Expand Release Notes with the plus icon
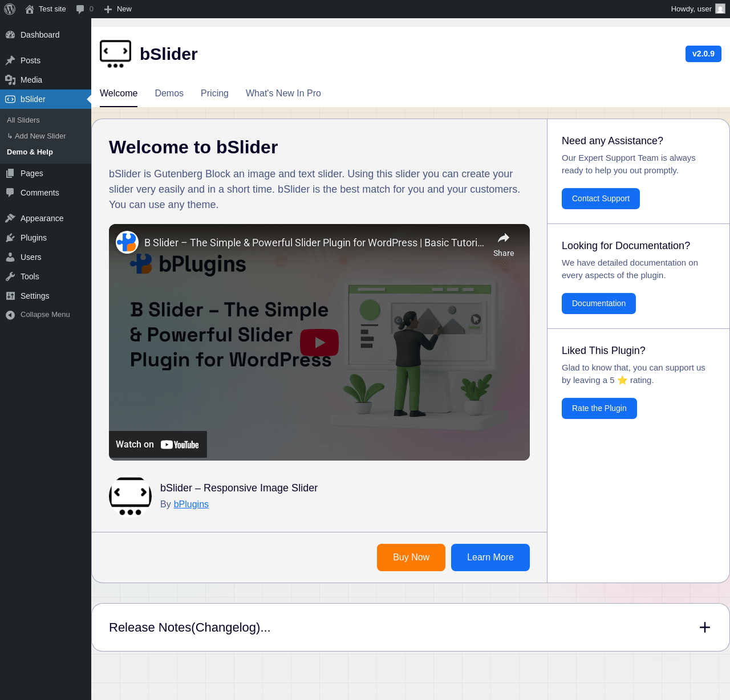The width and height of the screenshot is (730, 700). 705,628
